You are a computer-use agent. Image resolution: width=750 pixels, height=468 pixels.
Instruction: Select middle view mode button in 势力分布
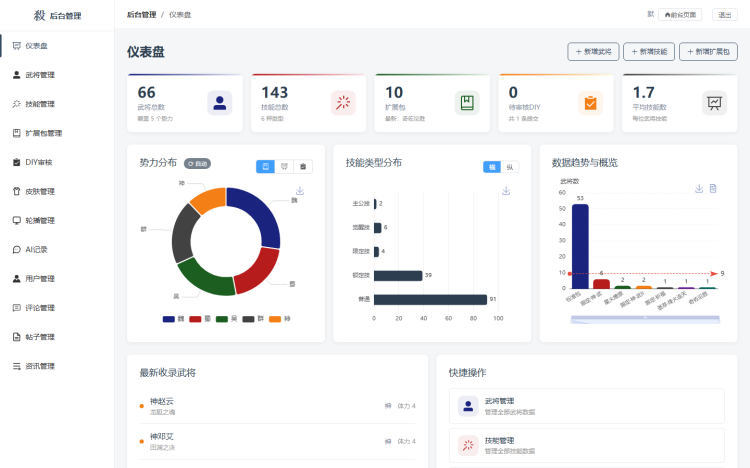(x=284, y=166)
